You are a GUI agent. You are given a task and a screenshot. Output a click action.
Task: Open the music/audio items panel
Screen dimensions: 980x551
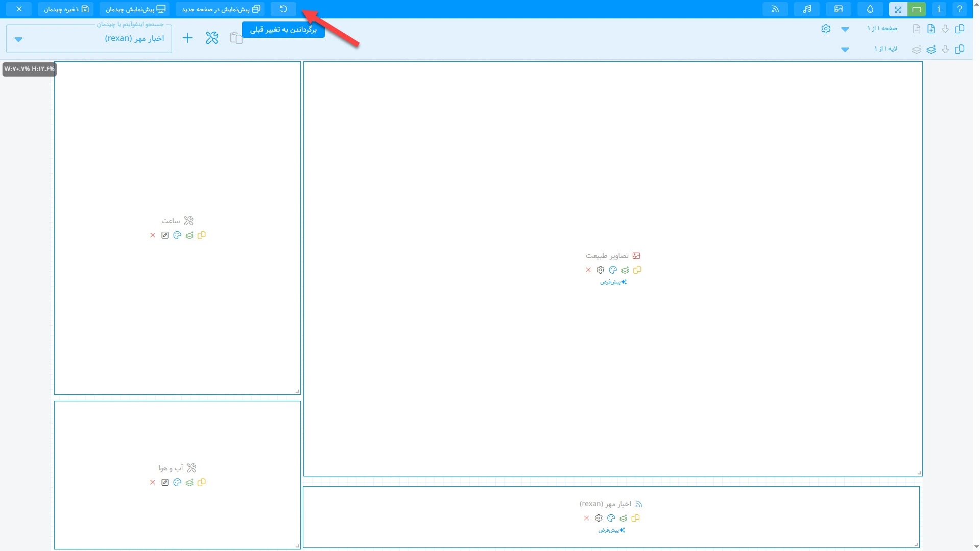tap(807, 9)
